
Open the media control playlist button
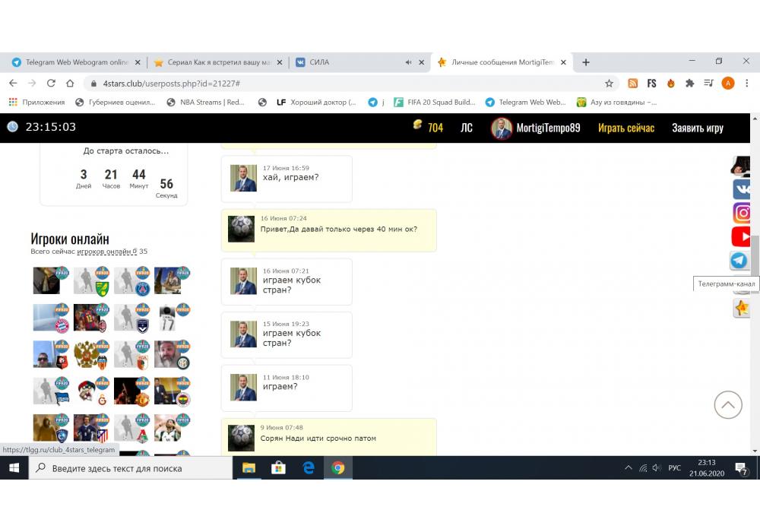[708, 84]
